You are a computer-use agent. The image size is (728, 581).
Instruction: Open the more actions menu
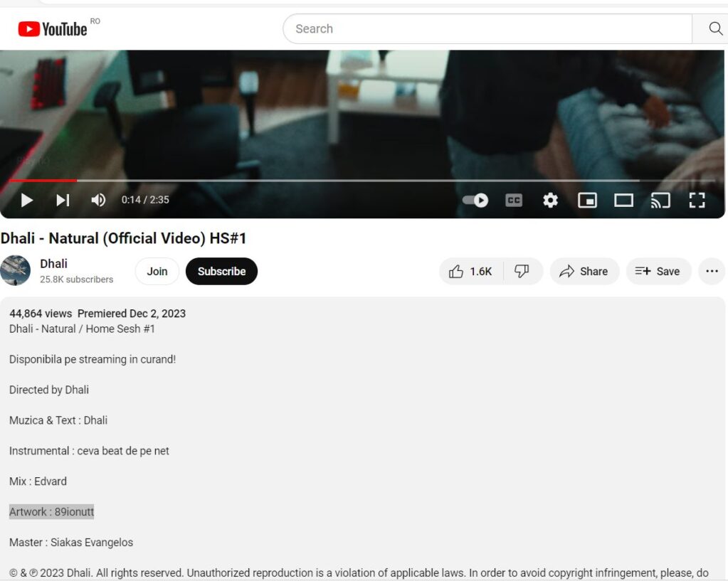(x=712, y=272)
